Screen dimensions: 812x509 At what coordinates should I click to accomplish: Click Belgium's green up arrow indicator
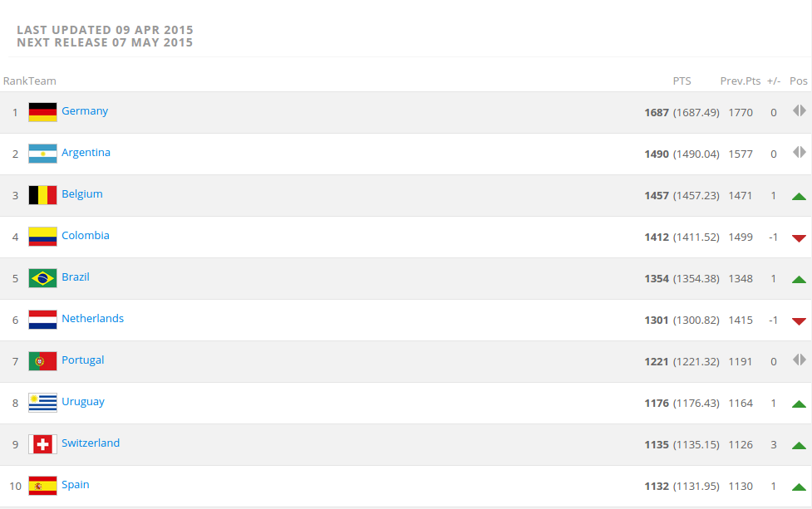coord(799,196)
